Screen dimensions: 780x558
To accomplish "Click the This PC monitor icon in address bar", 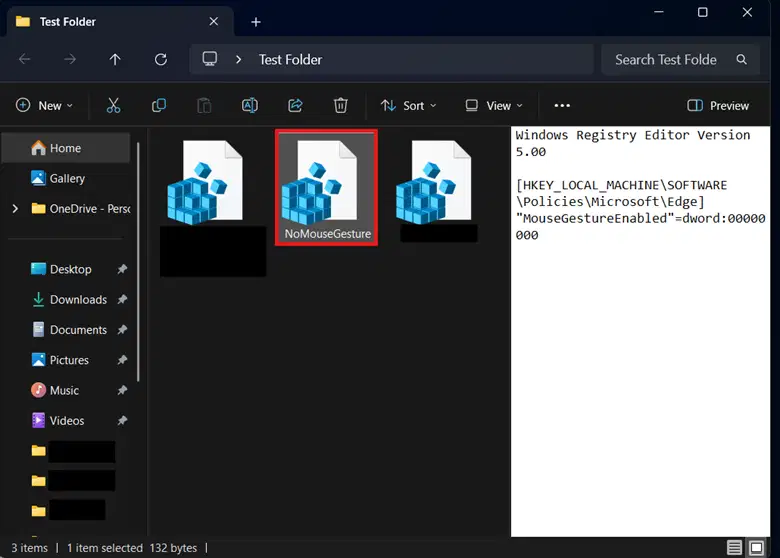I will tap(209, 59).
